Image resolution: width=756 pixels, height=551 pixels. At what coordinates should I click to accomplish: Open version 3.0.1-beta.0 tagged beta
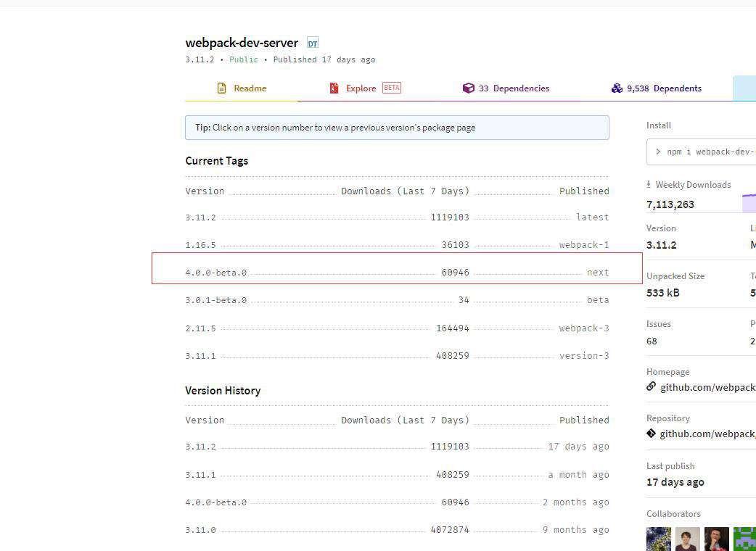coord(216,300)
